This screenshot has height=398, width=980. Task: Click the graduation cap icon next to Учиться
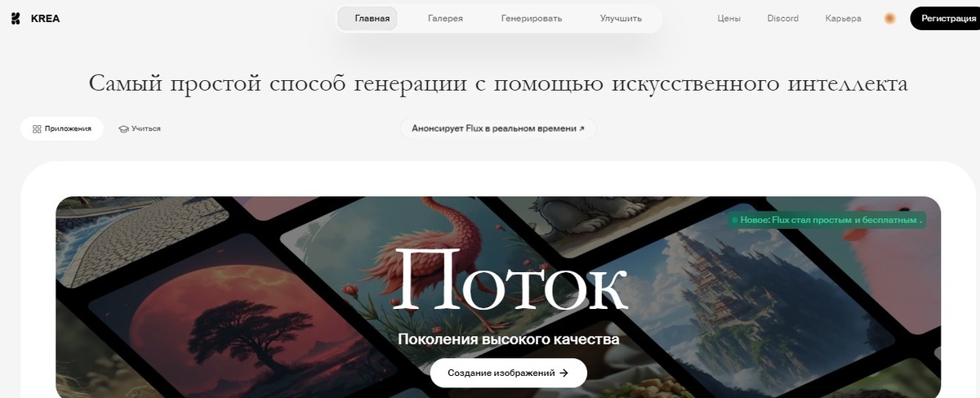tap(123, 128)
